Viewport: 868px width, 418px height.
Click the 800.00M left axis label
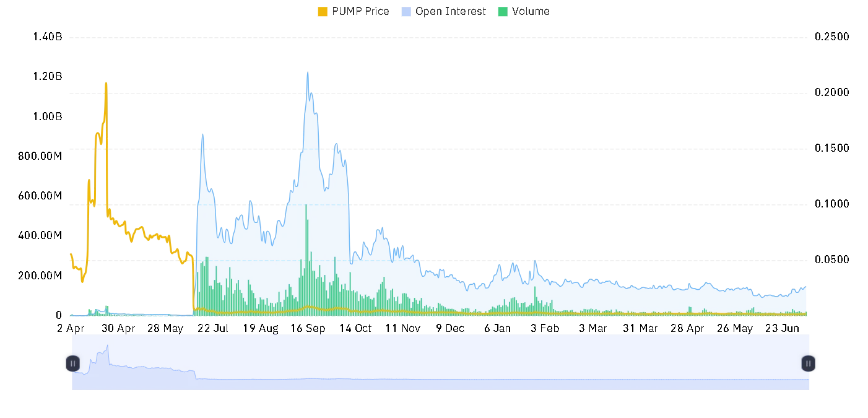tap(40, 156)
